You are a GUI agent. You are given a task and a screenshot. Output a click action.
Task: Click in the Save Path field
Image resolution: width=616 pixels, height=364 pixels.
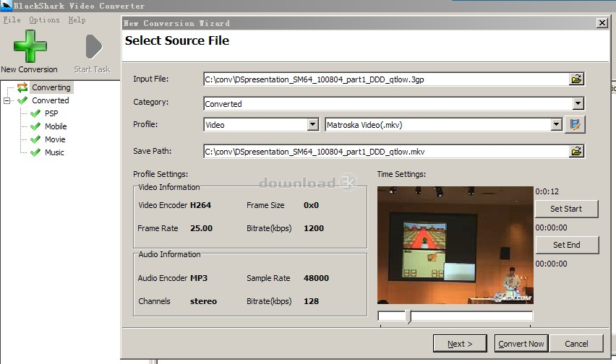click(x=386, y=152)
